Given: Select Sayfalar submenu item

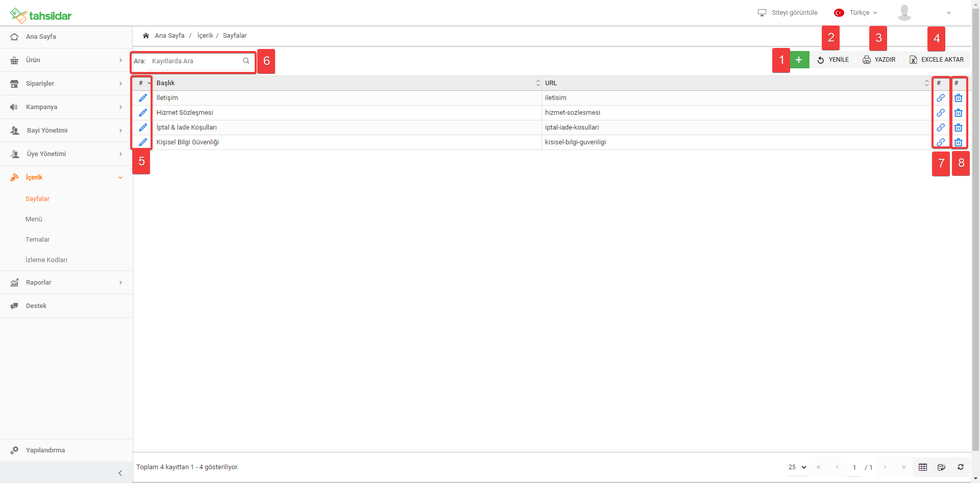Looking at the screenshot, I should point(37,199).
